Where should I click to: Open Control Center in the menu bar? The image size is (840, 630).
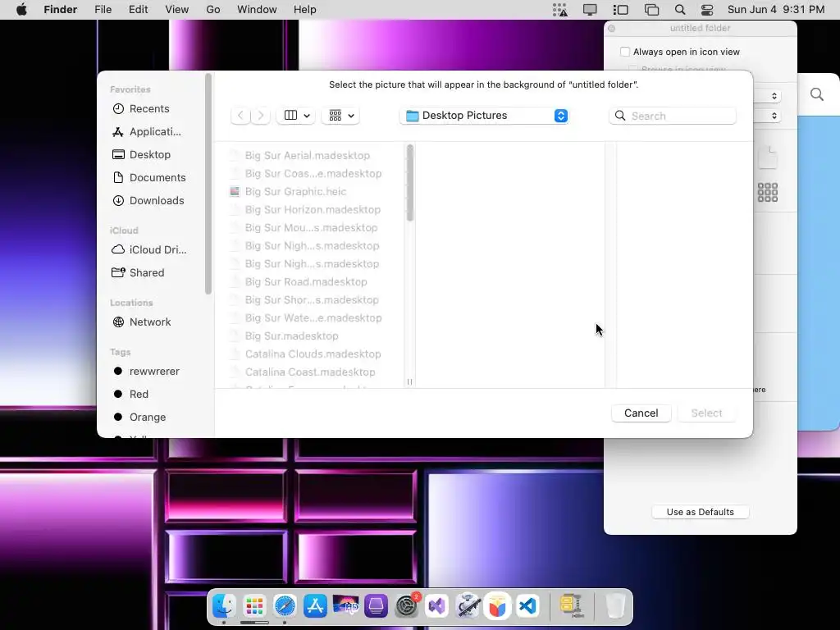(707, 10)
